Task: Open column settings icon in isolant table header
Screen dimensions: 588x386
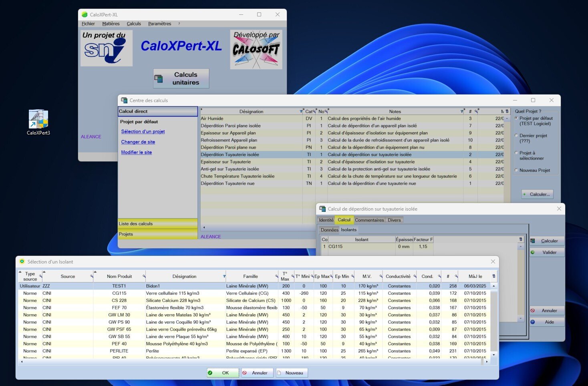Action: click(493, 276)
